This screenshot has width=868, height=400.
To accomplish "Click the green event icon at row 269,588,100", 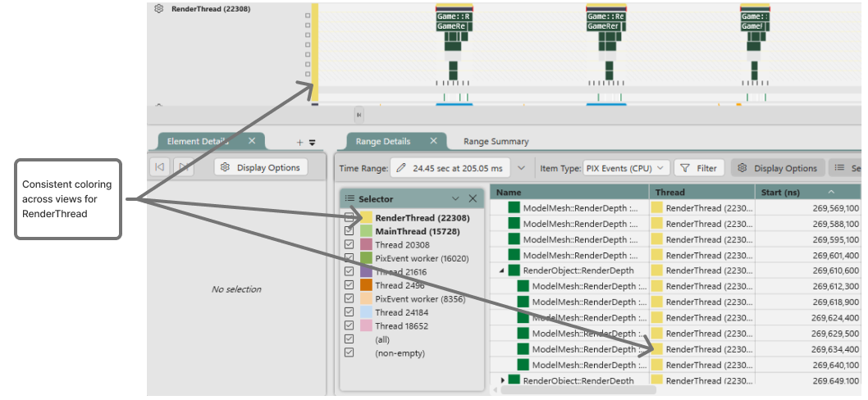I will tap(514, 224).
